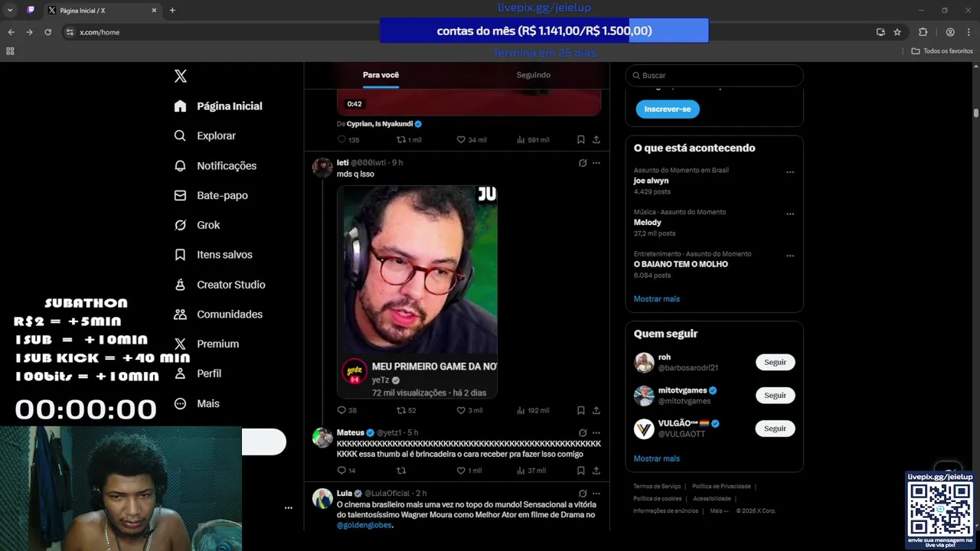Open Grok explain on Mateus's post
The image size is (980, 551).
point(583,432)
